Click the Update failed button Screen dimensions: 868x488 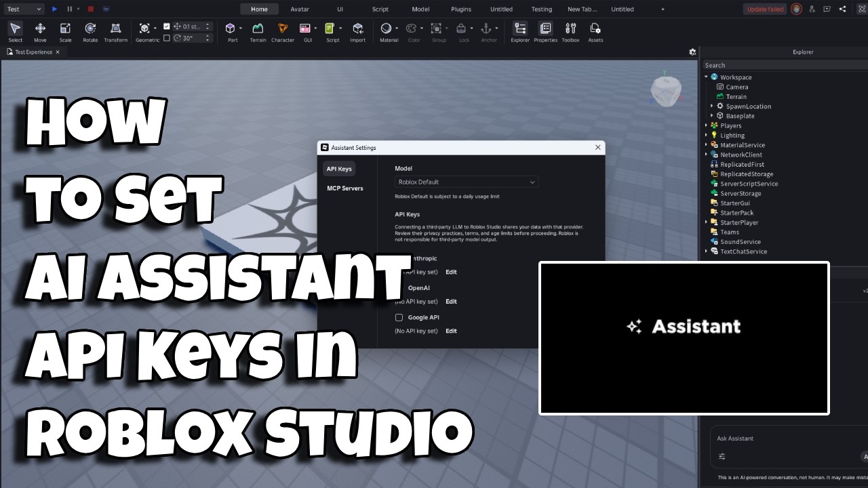click(766, 9)
